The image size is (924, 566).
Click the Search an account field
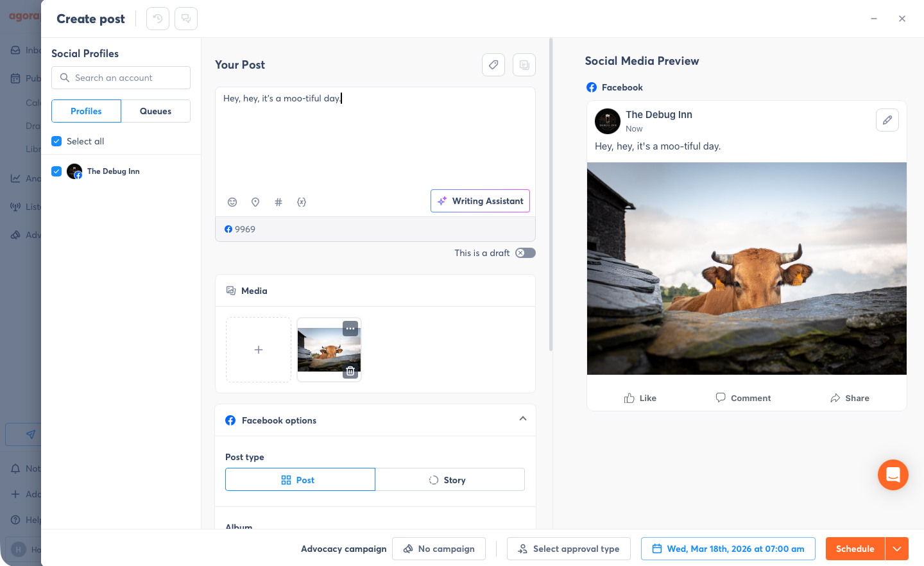pos(121,77)
